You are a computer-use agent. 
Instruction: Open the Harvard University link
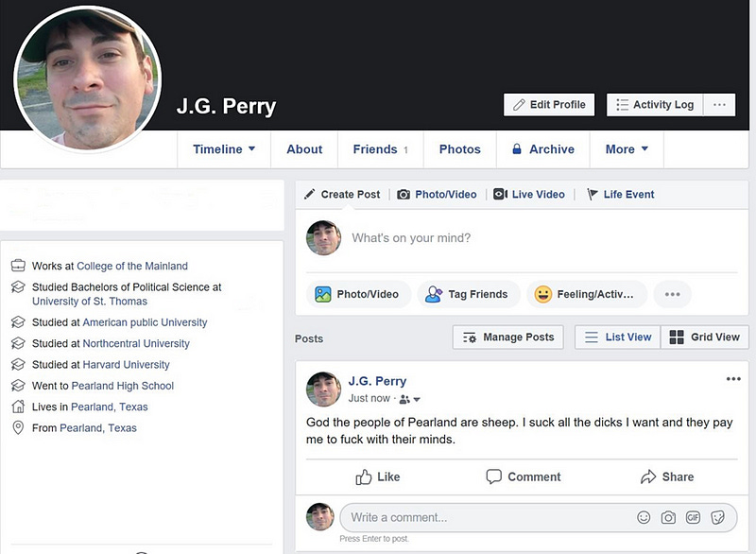tap(126, 365)
